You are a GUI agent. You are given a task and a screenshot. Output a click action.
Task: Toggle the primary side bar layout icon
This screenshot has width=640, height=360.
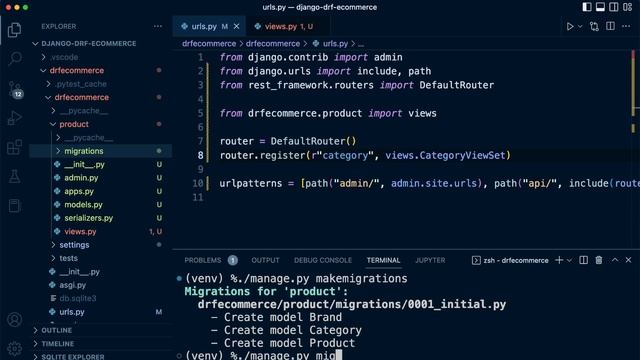click(x=587, y=7)
